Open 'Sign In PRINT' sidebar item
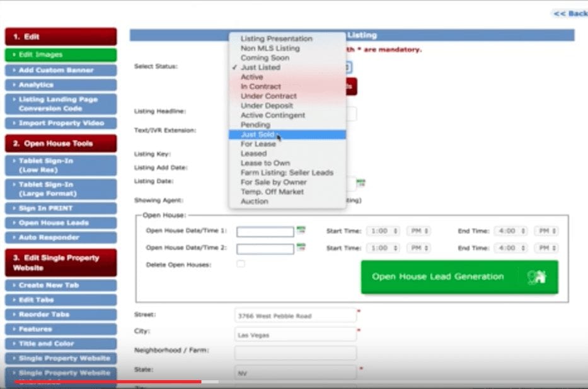 61,208
